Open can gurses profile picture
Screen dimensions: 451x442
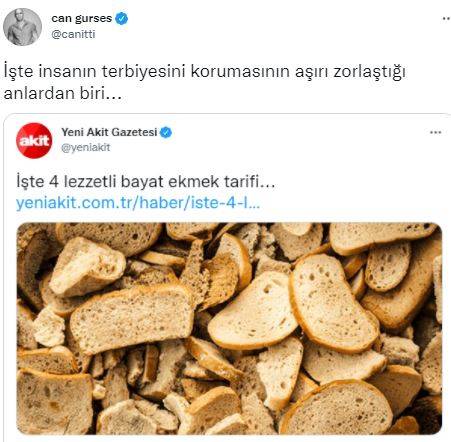coord(22,27)
